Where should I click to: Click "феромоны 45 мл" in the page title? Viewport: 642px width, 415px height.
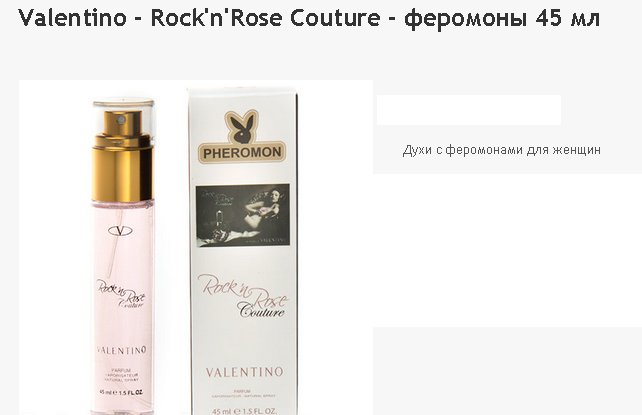pyautogui.click(x=502, y=18)
